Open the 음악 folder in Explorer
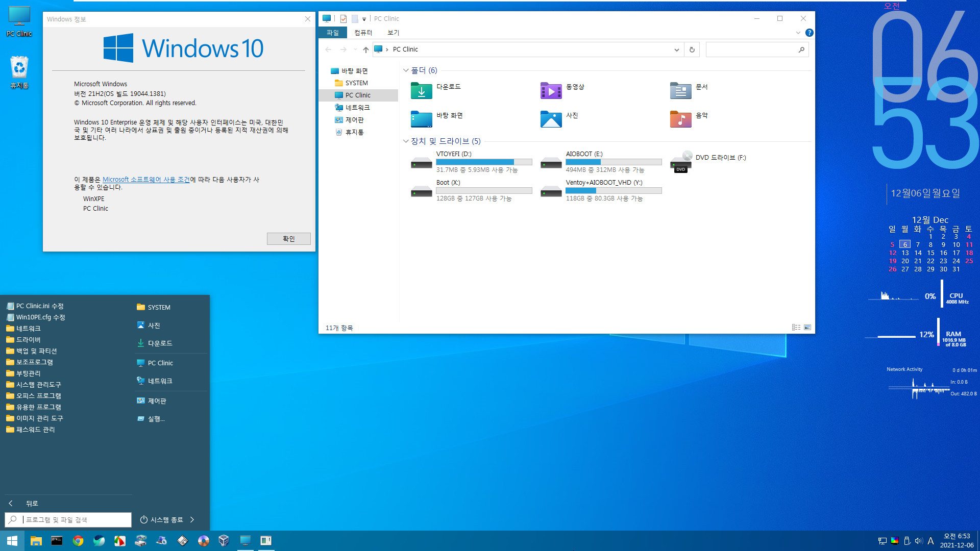Image resolution: width=980 pixels, height=551 pixels. click(x=689, y=119)
